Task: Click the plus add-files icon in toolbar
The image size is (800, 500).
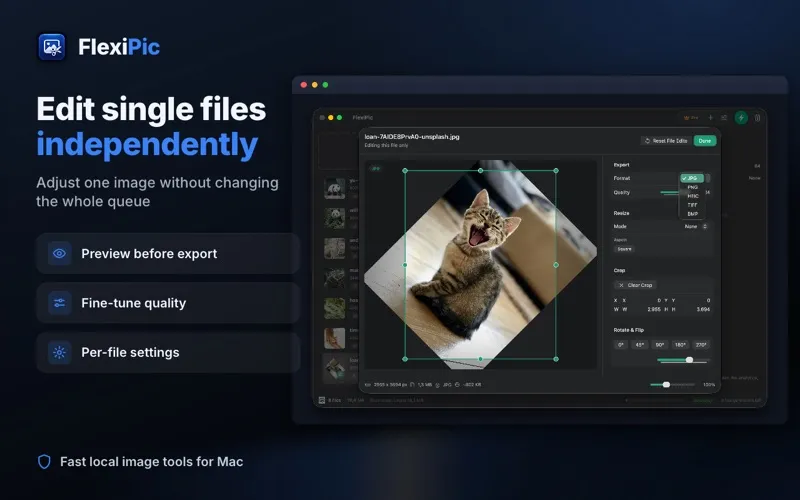Action: coord(710,118)
